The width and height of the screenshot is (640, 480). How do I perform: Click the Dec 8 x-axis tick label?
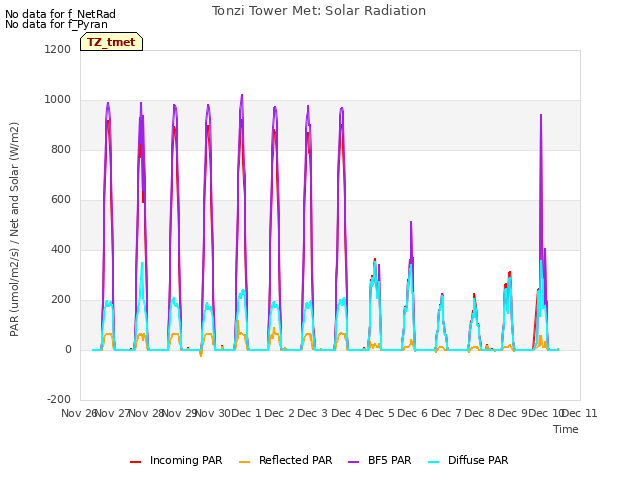pos(479,413)
